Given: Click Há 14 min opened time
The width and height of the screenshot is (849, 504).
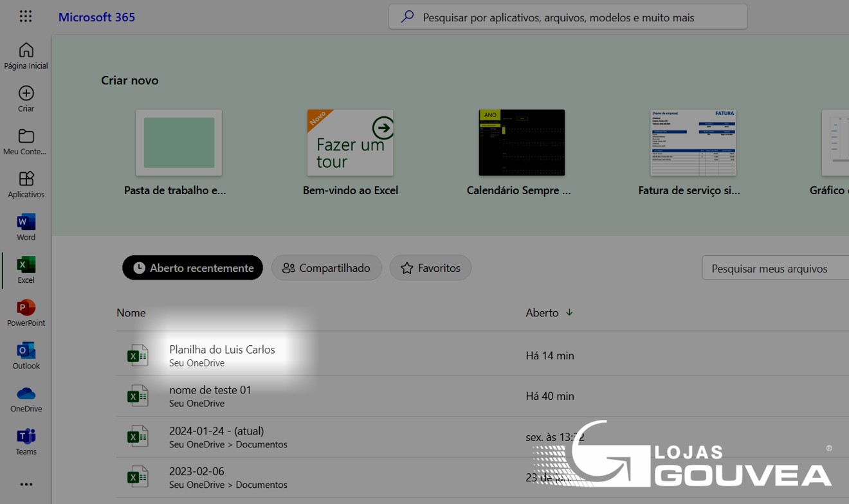Looking at the screenshot, I should (550, 355).
